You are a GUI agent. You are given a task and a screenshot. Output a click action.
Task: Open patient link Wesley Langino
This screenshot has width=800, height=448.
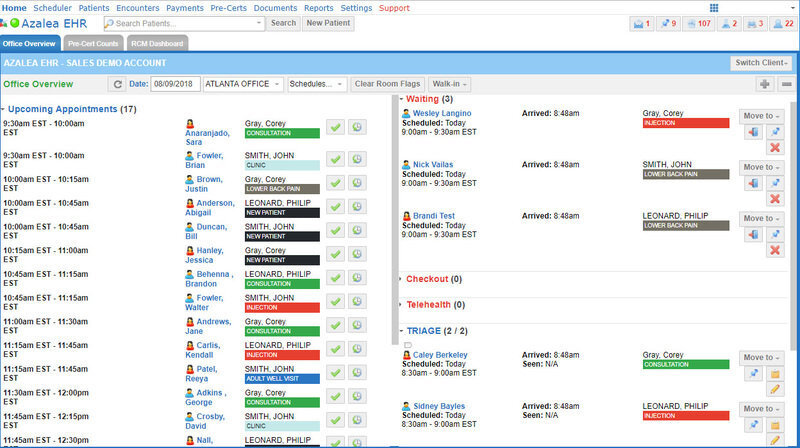[442, 113]
